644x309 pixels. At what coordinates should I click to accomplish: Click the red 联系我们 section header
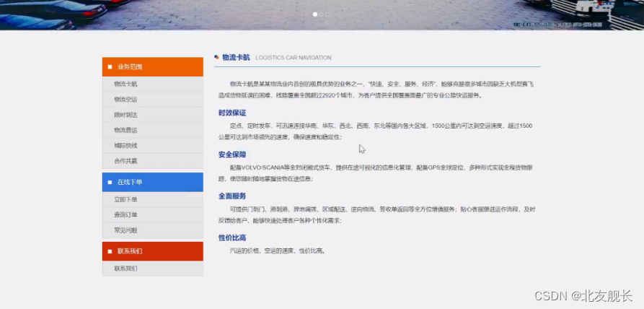(153, 251)
